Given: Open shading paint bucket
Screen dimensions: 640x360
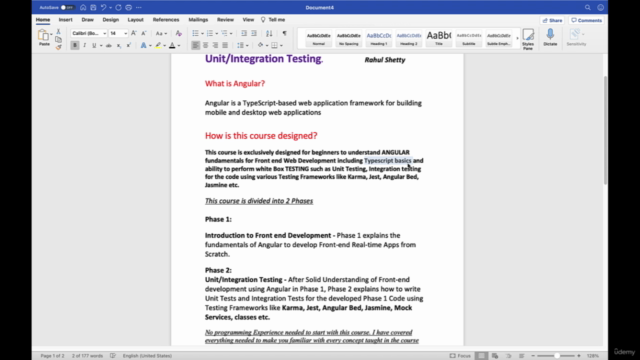Looking at the screenshot, I should [260, 45].
